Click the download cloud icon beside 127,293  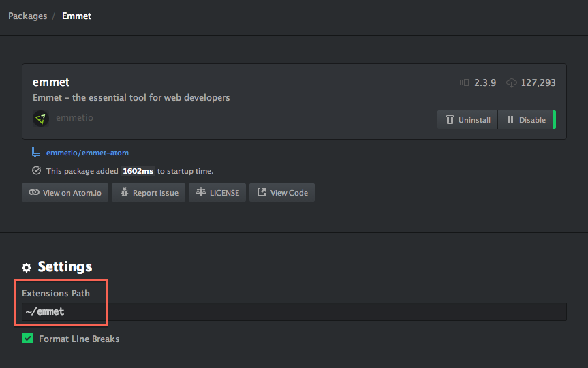[x=512, y=83]
